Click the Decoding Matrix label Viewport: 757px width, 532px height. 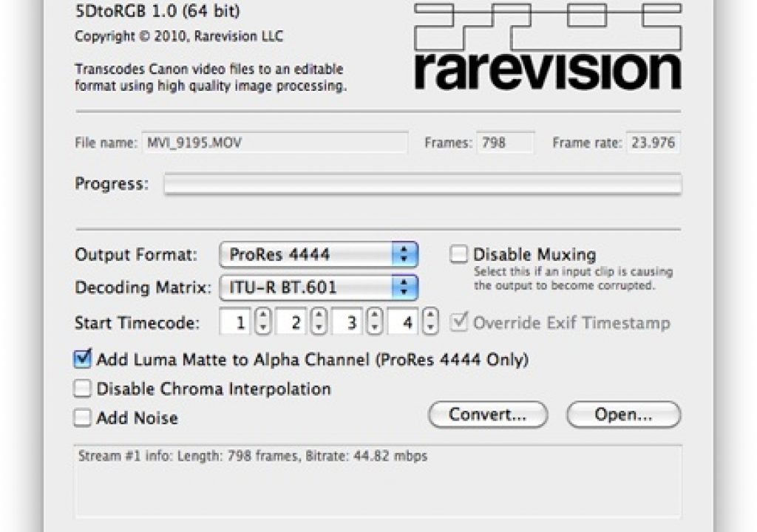[143, 287]
